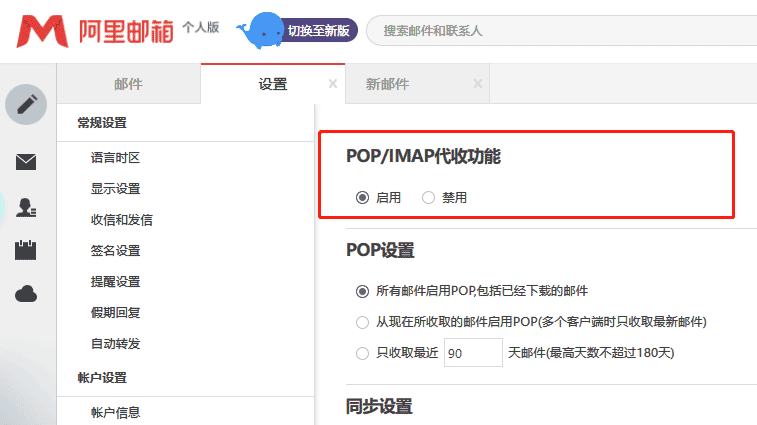
Task: Switch to the 邮件 tab
Action: 128,84
